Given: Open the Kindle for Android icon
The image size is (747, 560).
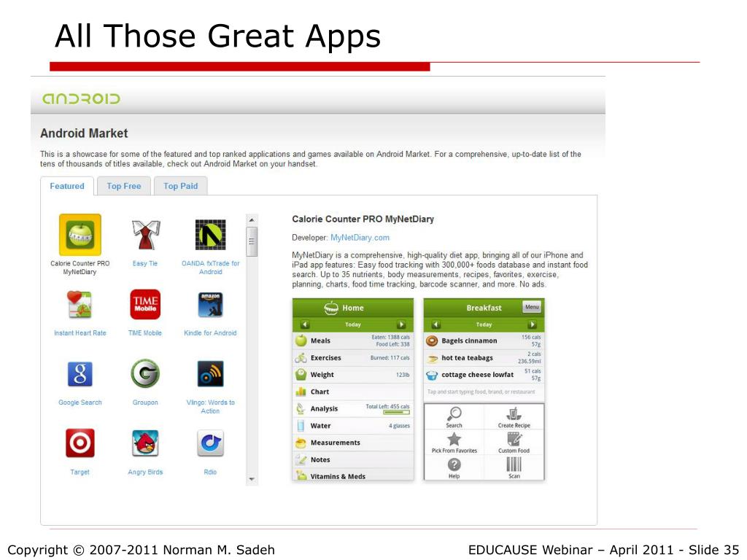Looking at the screenshot, I should [211, 304].
